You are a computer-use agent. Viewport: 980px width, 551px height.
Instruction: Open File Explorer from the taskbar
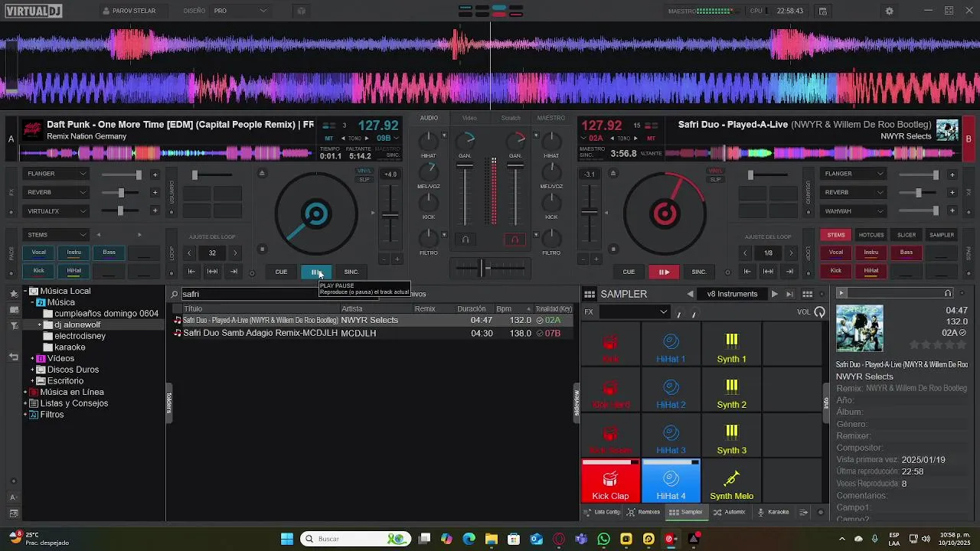492,539
